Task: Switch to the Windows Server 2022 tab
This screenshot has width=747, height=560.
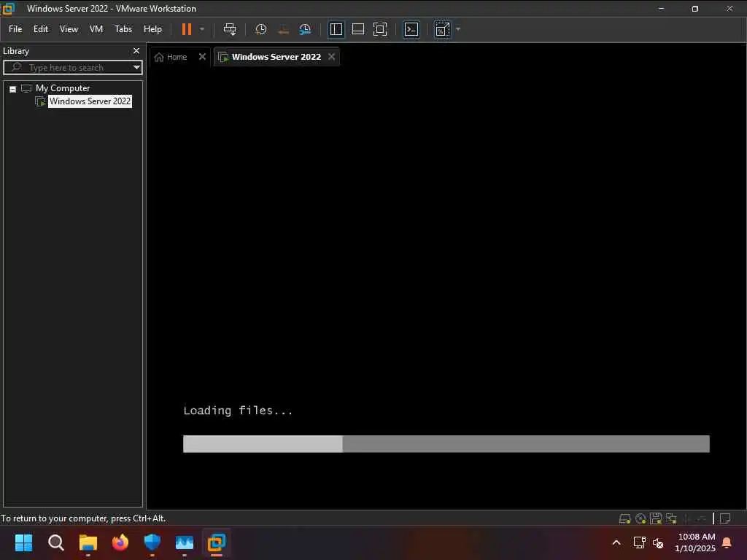Action: pyautogui.click(x=276, y=57)
